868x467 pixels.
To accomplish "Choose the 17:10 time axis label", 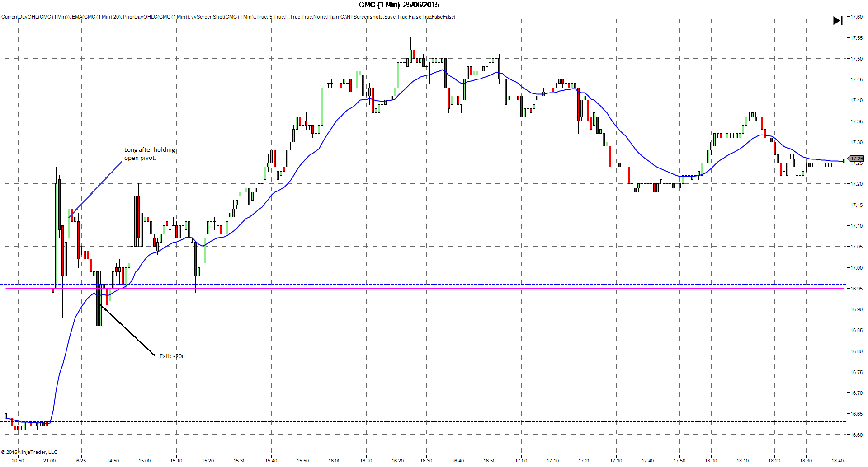I will (553, 461).
